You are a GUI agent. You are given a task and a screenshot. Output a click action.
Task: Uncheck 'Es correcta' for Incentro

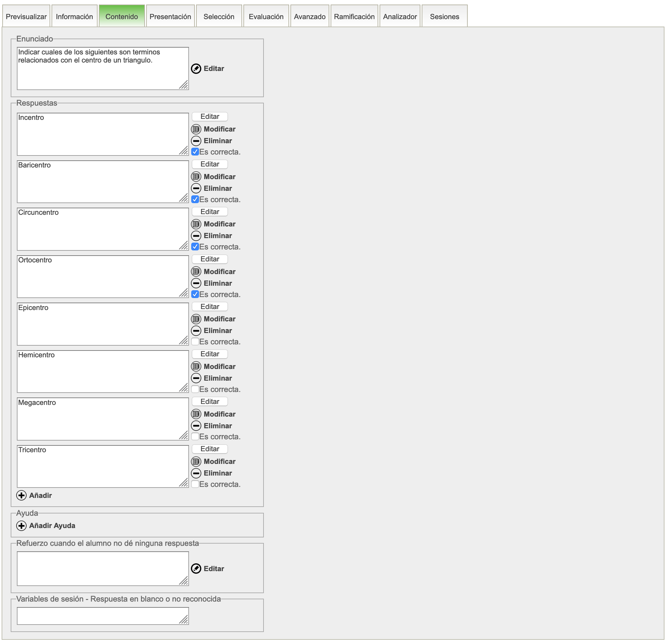(195, 152)
